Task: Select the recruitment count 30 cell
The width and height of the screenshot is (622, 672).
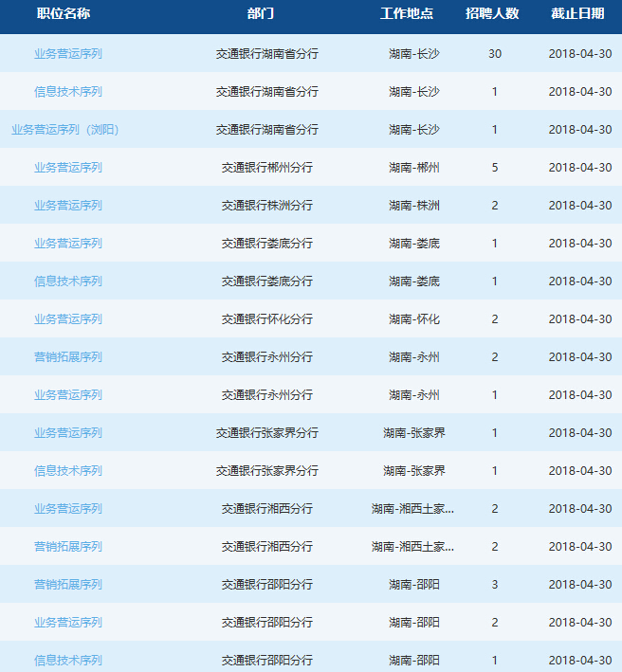Action: point(495,54)
